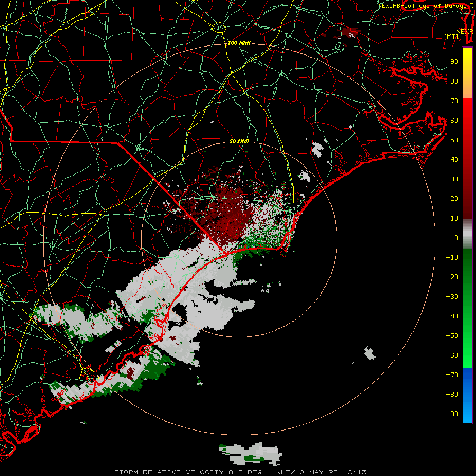Click the positive 60 scale value

click(x=454, y=120)
